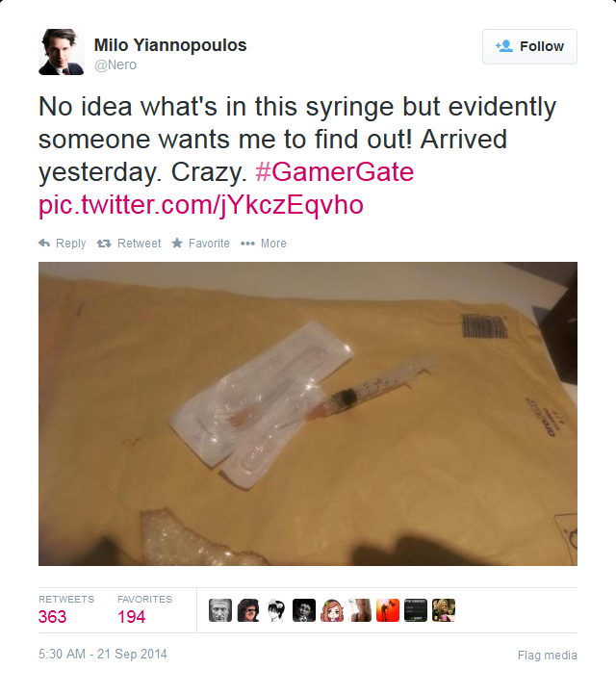616x695 pixels.
Task: Follow Milo Yiannopoulos
Action: pos(529,46)
